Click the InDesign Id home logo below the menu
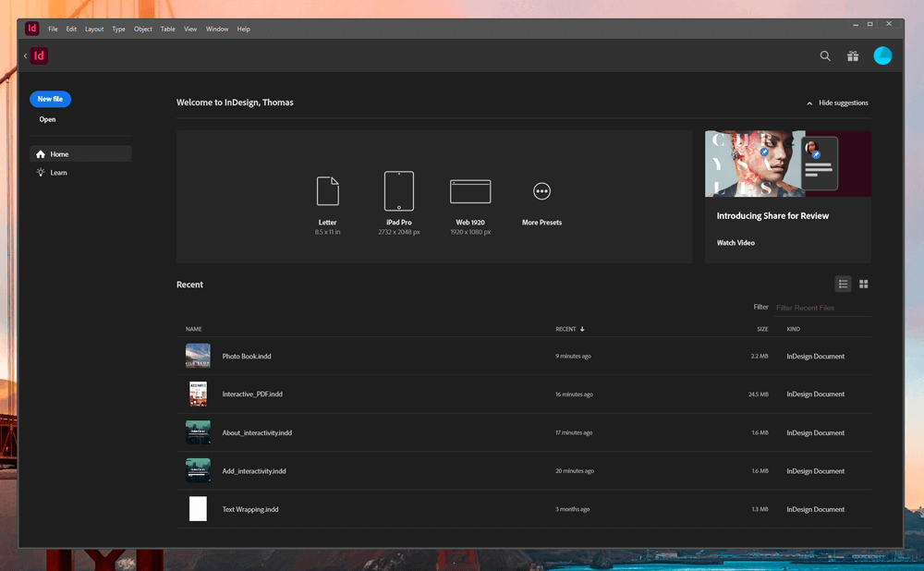The height and width of the screenshot is (571, 924). point(39,55)
